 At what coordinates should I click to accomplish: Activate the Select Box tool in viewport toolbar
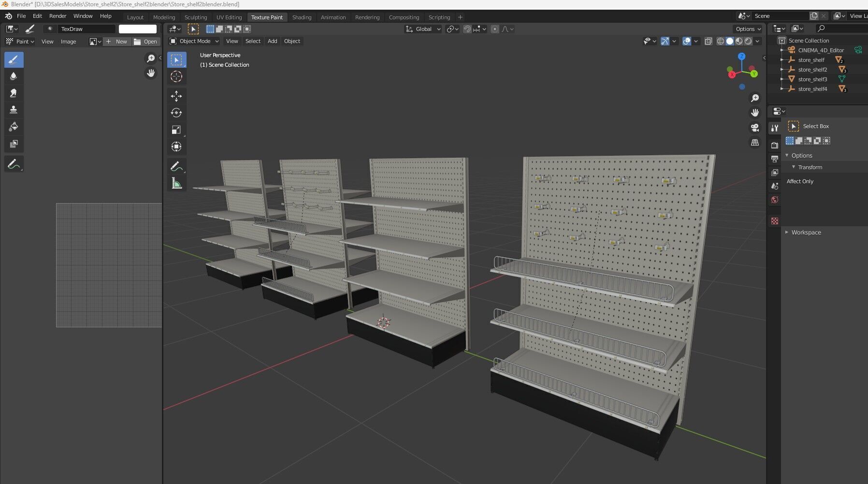pos(176,60)
